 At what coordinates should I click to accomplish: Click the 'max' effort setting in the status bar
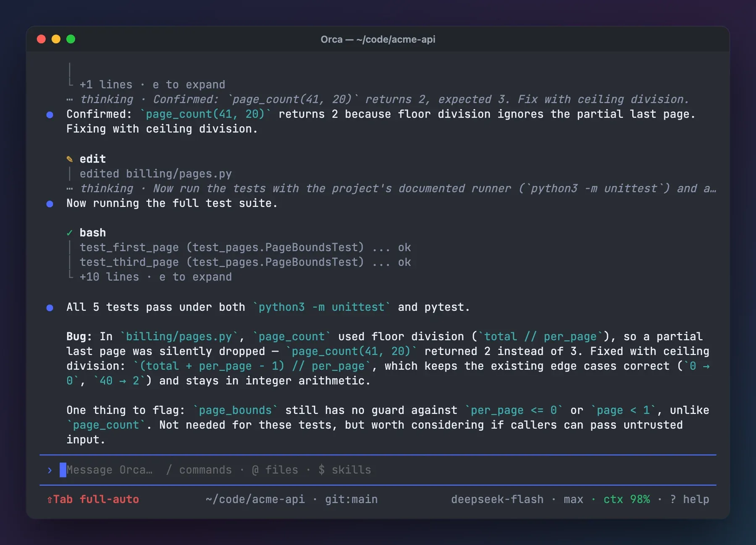click(x=573, y=500)
